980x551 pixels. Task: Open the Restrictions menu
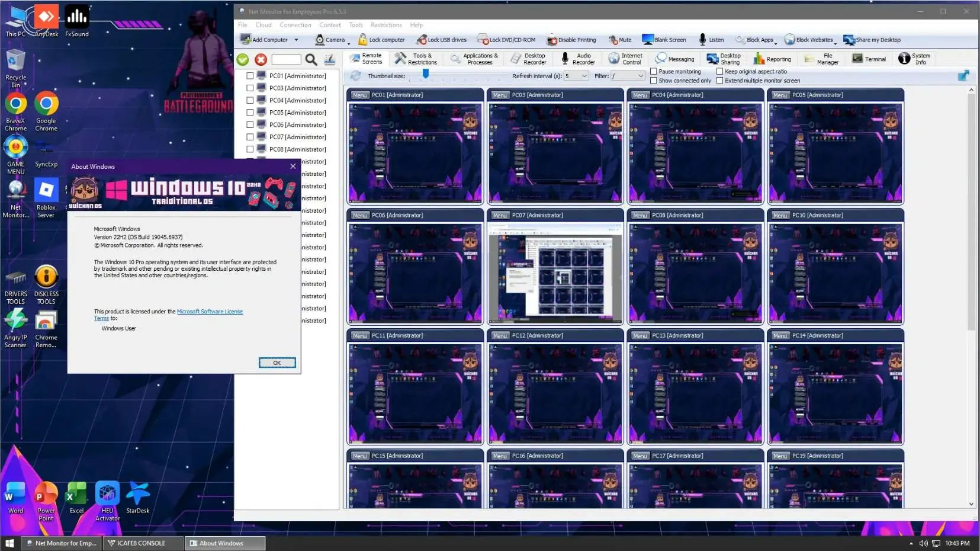[386, 25]
